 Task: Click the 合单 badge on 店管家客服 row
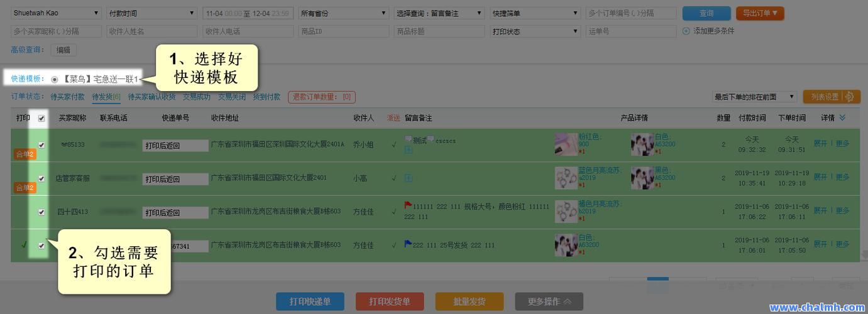(25, 187)
